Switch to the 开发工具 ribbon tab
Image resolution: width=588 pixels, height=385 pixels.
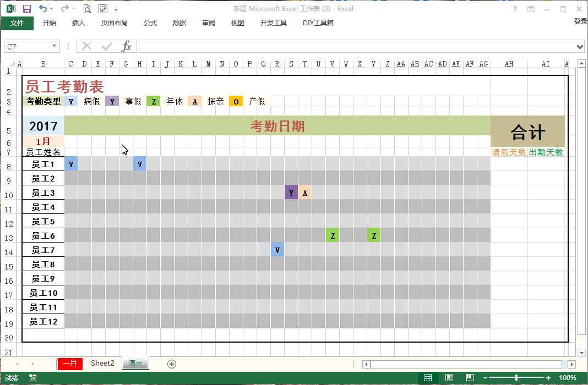(x=273, y=23)
